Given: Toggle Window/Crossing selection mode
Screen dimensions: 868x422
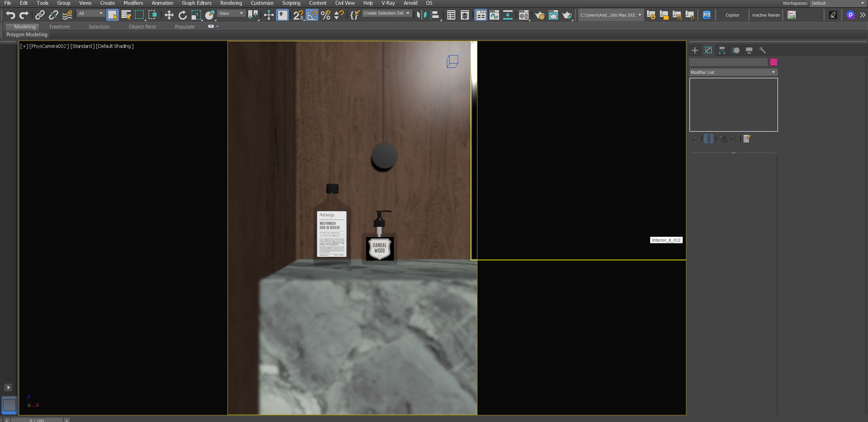Looking at the screenshot, I should pos(153,15).
